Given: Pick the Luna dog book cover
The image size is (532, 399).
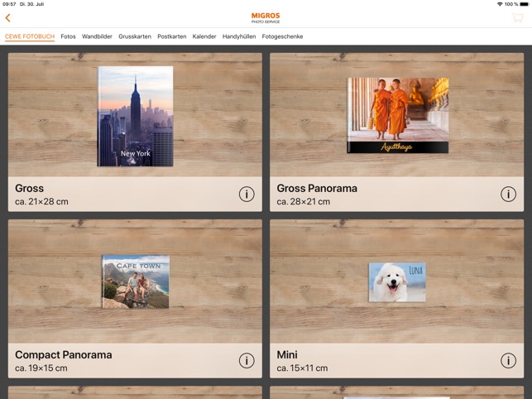Looking at the screenshot, I should pyautogui.click(x=397, y=282).
